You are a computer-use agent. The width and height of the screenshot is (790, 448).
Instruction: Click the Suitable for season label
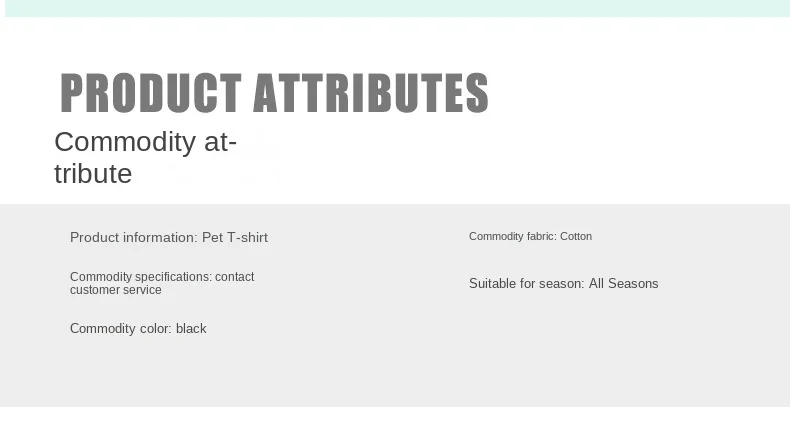(x=526, y=284)
